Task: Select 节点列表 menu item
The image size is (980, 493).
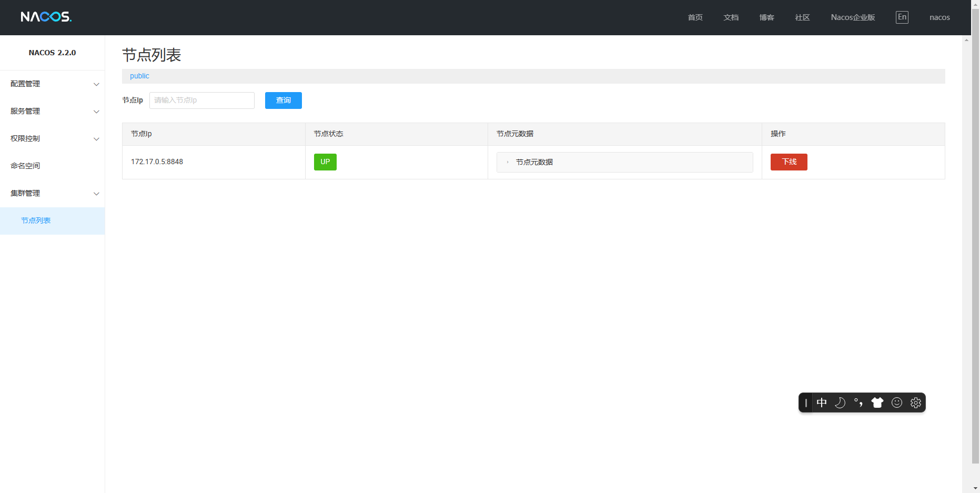Action: (53, 221)
